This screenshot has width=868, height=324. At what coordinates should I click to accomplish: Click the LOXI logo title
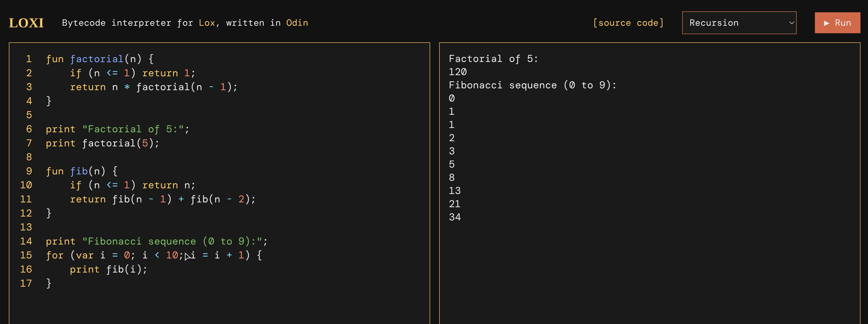click(26, 23)
